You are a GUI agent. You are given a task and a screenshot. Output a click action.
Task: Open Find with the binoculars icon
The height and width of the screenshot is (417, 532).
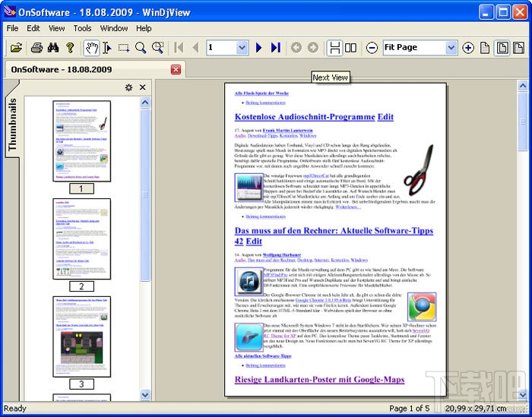point(53,47)
